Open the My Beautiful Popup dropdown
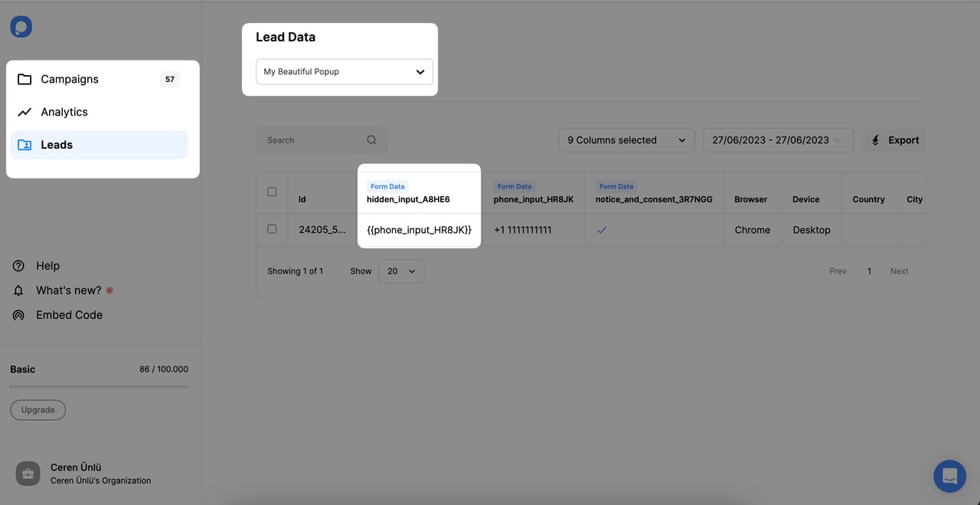The image size is (980, 505). pos(344,71)
